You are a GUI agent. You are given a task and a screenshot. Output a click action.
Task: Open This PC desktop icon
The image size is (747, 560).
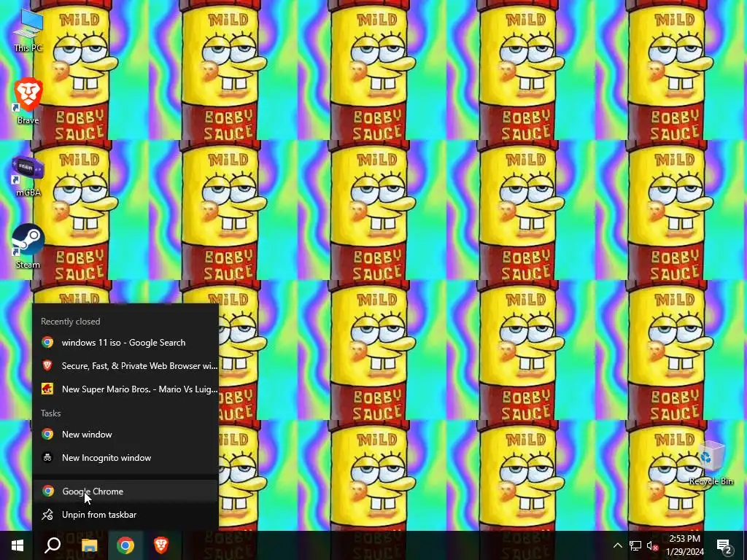(x=28, y=31)
